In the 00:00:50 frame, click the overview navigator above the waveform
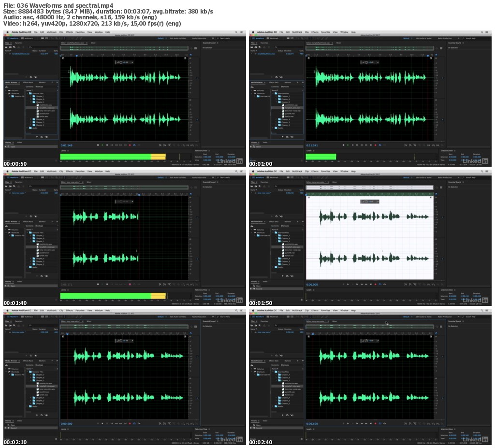Viewport: 495px width, 448px height. [124, 48]
